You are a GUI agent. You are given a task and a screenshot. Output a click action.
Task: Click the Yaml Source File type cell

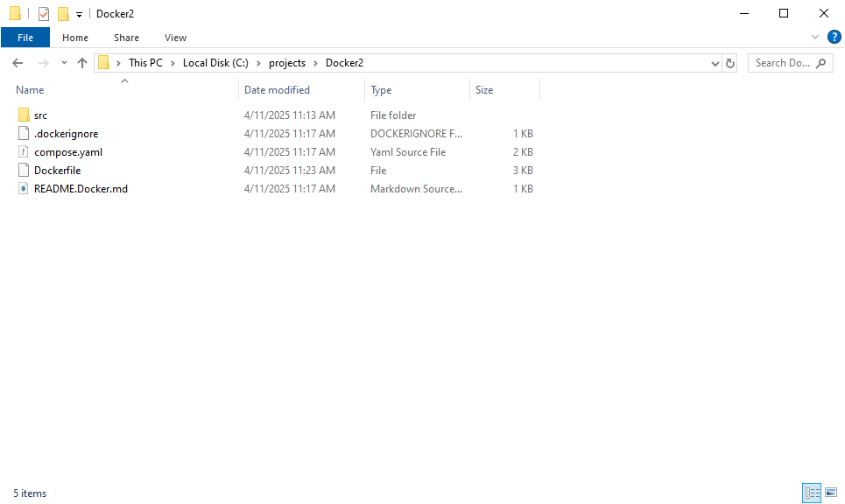tap(408, 152)
